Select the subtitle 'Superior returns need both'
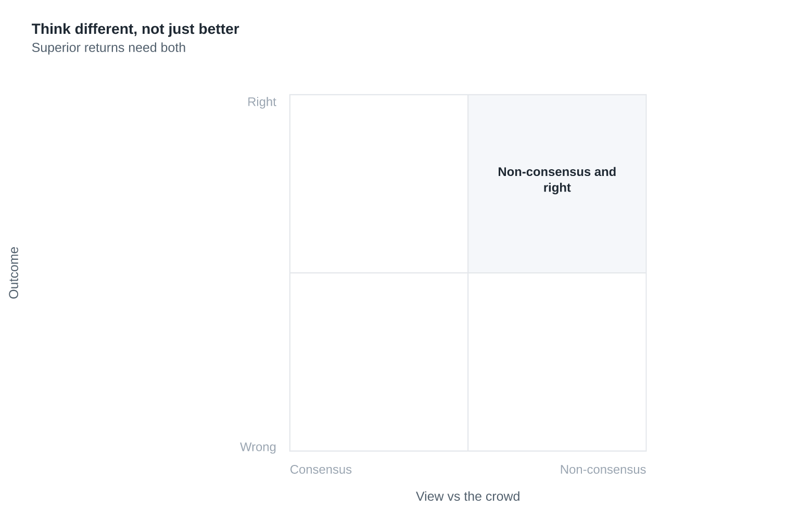 coord(109,48)
